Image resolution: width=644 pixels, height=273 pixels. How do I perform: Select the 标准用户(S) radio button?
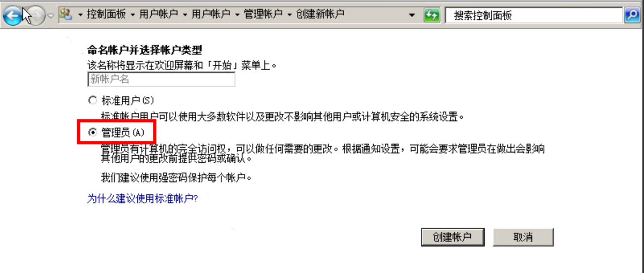click(92, 100)
